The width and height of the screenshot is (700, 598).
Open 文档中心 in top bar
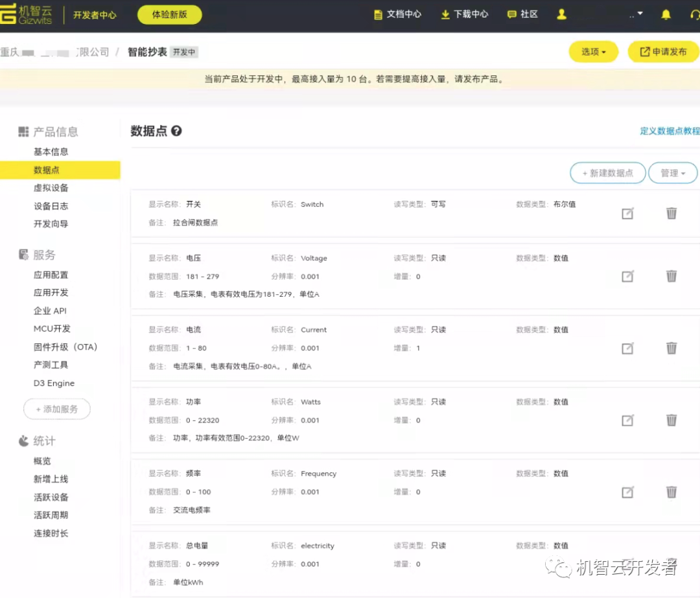pos(397,14)
